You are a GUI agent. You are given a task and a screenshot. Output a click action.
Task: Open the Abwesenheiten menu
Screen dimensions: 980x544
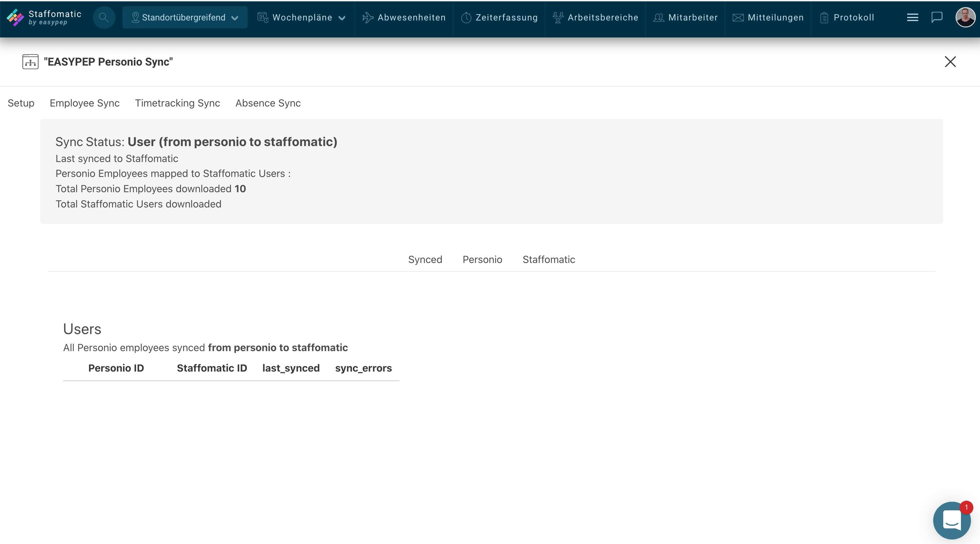click(404, 17)
